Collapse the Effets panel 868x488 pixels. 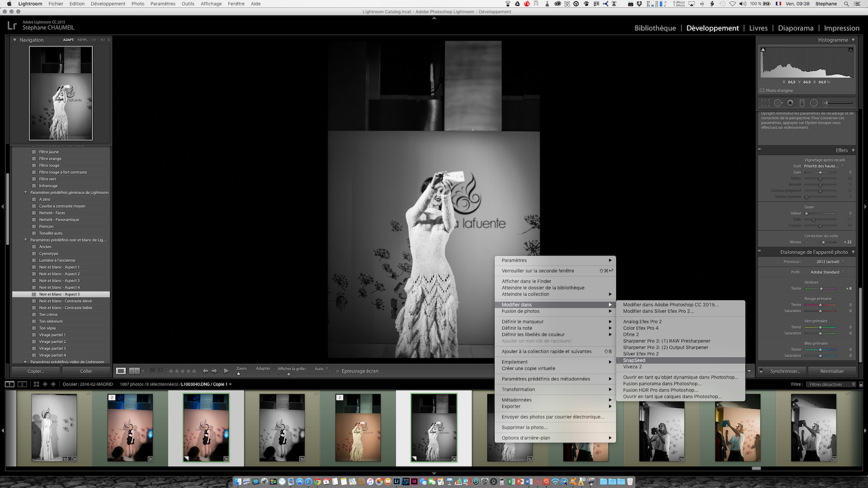(x=853, y=150)
